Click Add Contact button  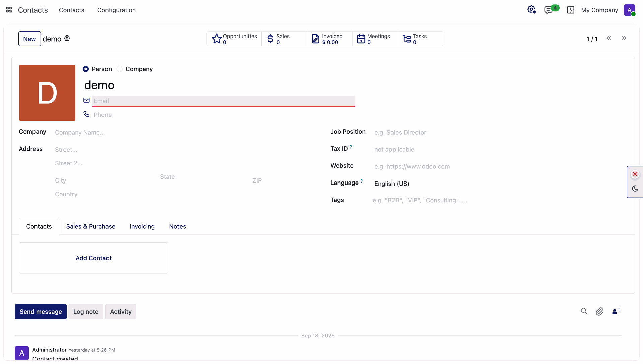[x=93, y=258]
